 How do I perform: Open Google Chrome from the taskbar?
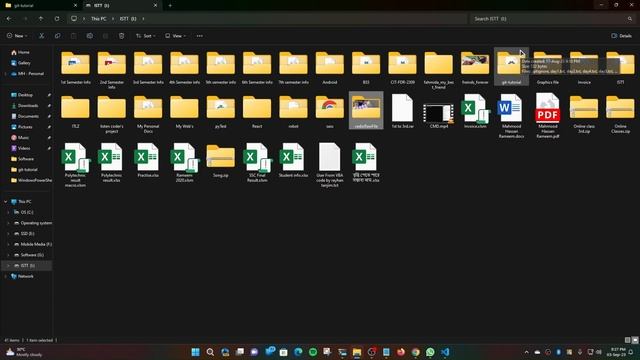pyautogui.click(x=416, y=352)
